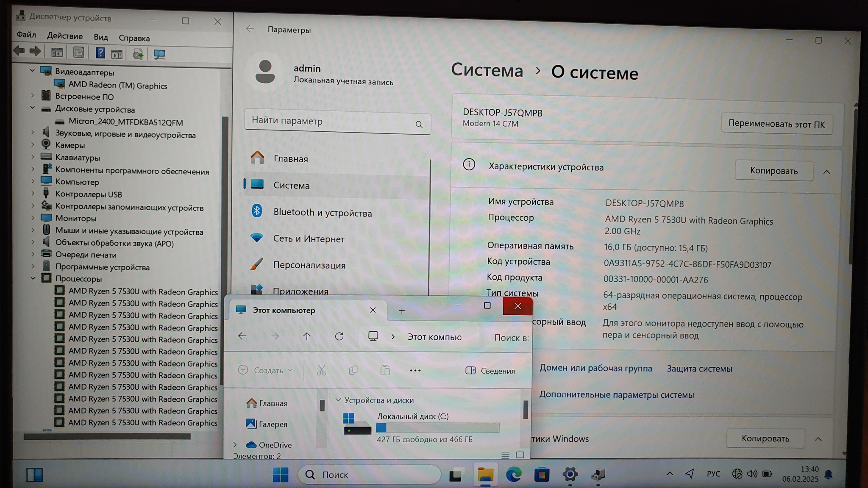
Task: Click the back arrow in Settings window
Action: click(x=250, y=29)
